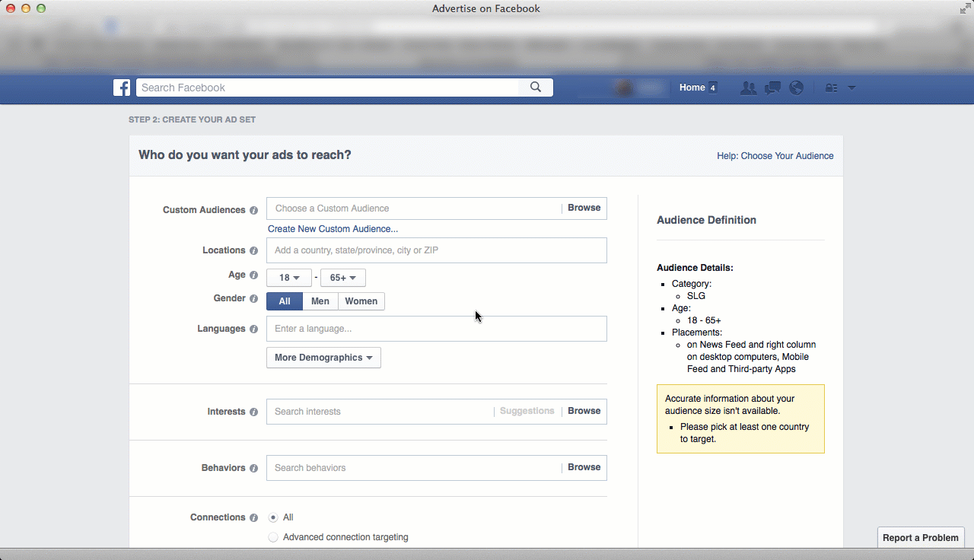Image resolution: width=974 pixels, height=560 pixels.
Task: Click the info icon beside Locations
Action: [x=253, y=250]
